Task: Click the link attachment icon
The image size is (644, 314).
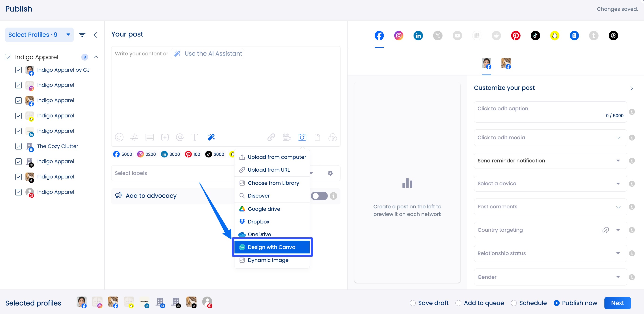Action: (x=271, y=137)
